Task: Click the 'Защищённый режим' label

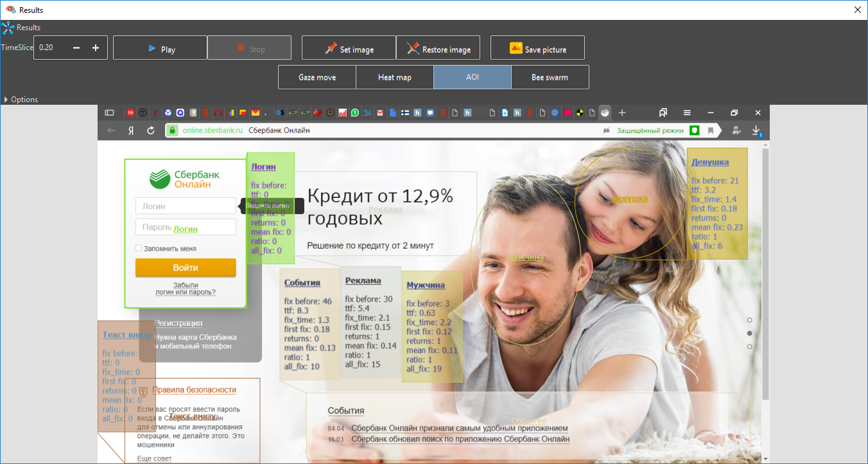Action: pyautogui.click(x=650, y=130)
